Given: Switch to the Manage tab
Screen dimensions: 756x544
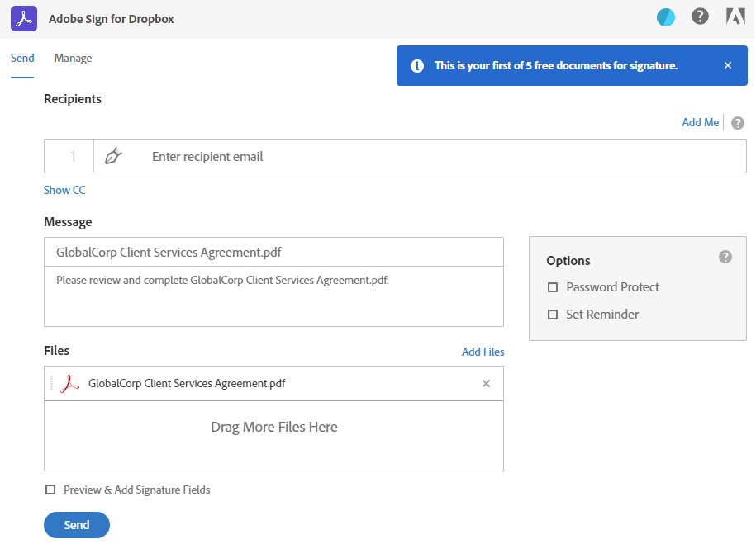Looking at the screenshot, I should [x=73, y=59].
